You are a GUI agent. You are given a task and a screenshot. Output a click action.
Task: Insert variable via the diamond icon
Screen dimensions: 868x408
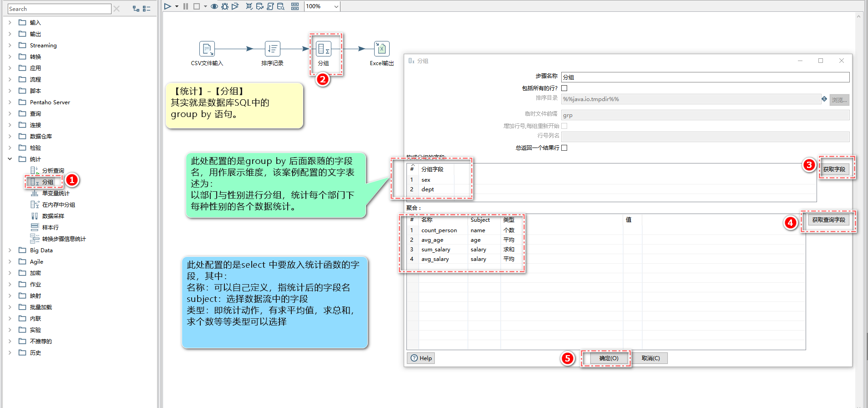point(824,99)
